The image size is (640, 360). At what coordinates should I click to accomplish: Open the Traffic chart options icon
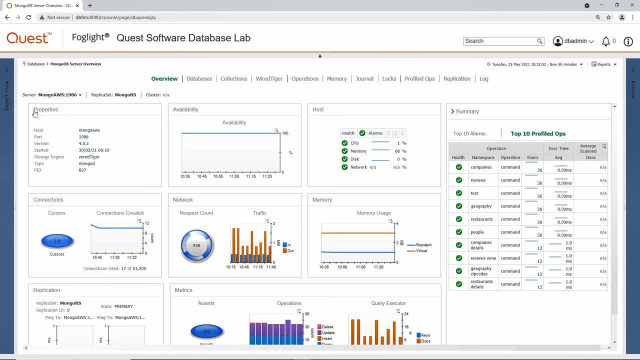coord(267,221)
